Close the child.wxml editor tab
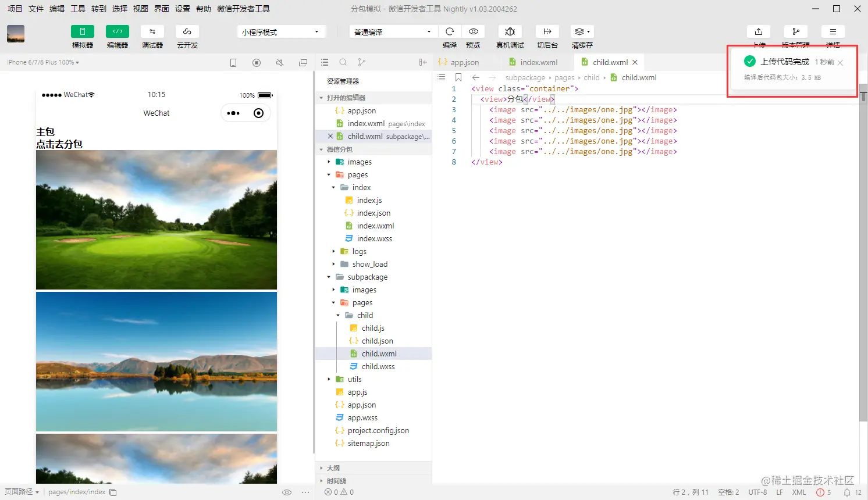This screenshot has width=868, height=500. click(x=635, y=62)
